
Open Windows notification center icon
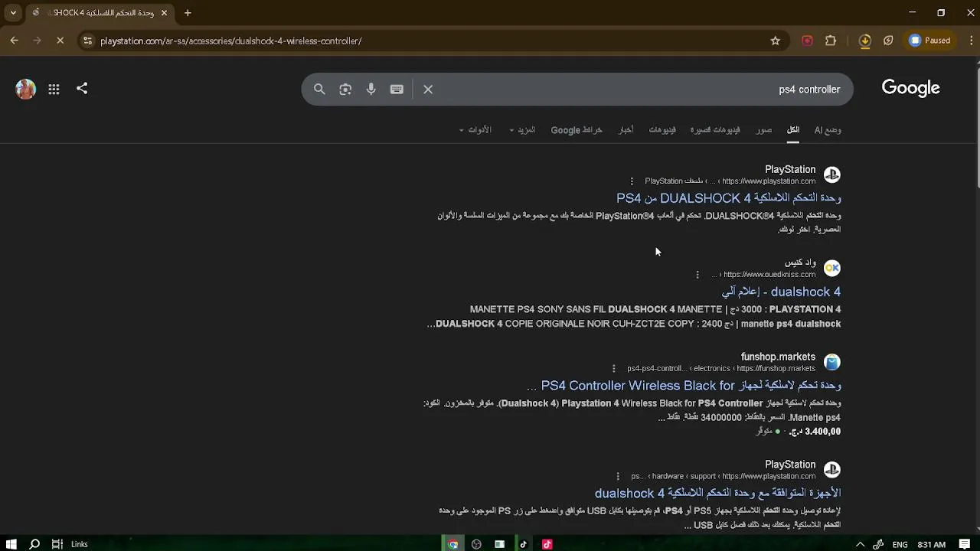964,544
